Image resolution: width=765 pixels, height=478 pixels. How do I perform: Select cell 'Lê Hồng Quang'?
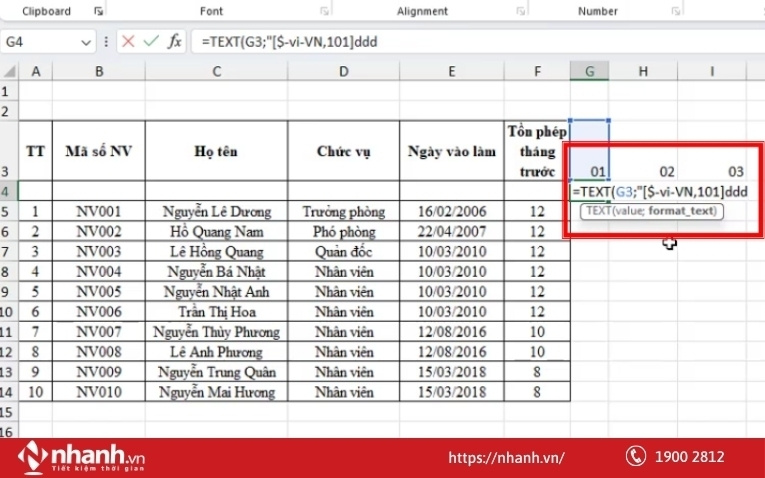tap(217, 252)
